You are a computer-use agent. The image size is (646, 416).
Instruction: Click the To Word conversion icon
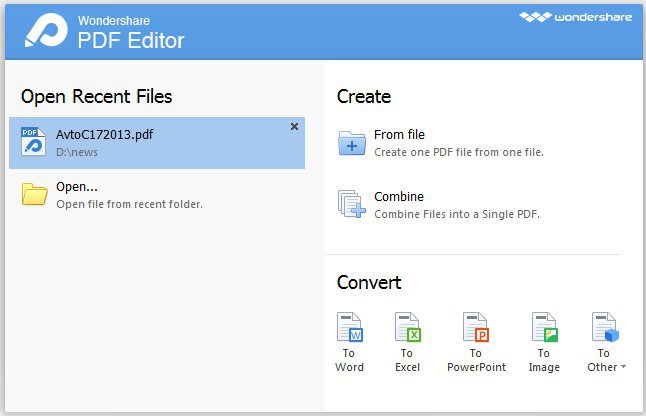(349, 327)
